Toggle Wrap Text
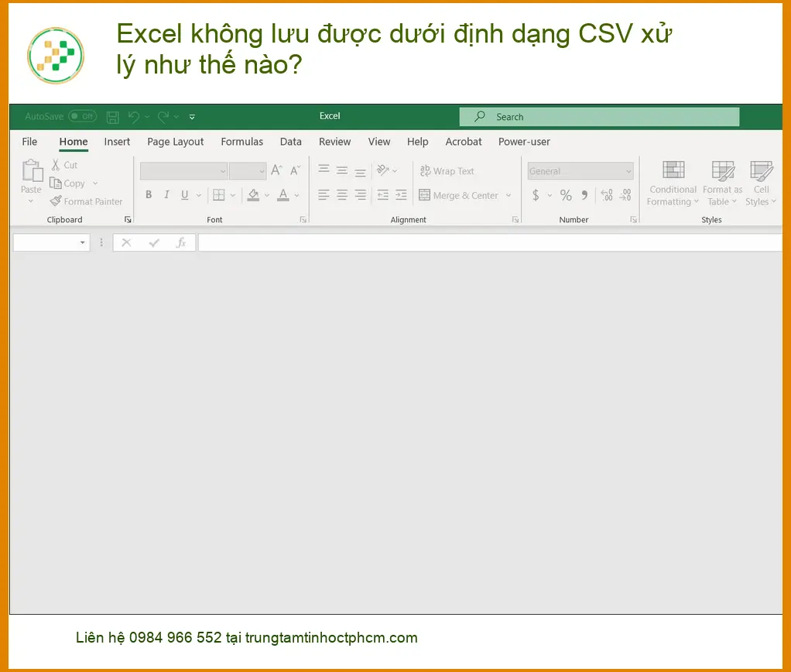The height and width of the screenshot is (672, 791). click(447, 171)
